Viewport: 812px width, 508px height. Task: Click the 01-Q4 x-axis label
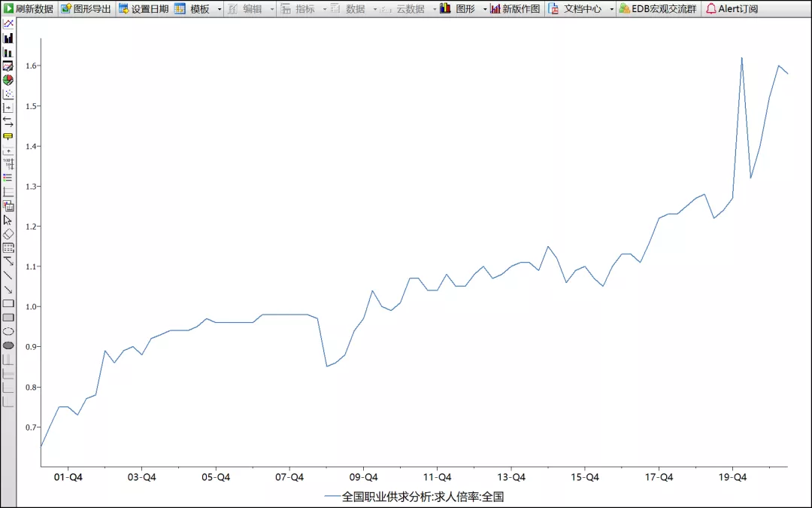[x=68, y=477]
